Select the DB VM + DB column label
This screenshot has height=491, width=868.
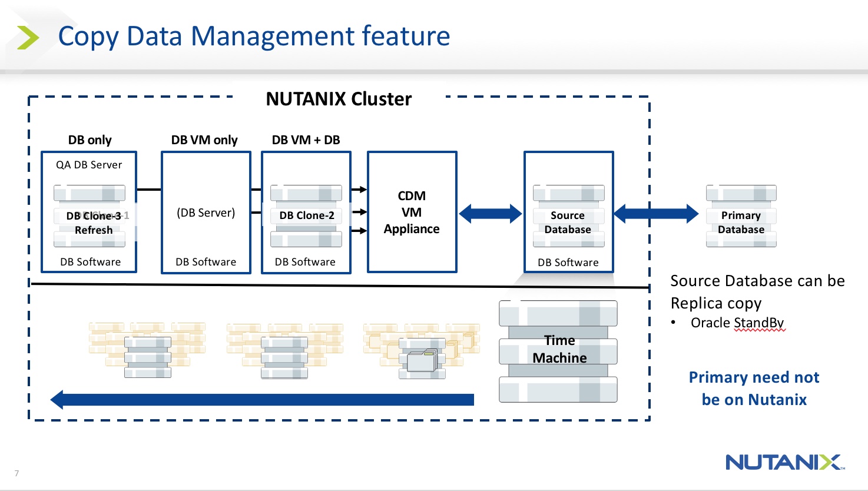[x=306, y=140]
